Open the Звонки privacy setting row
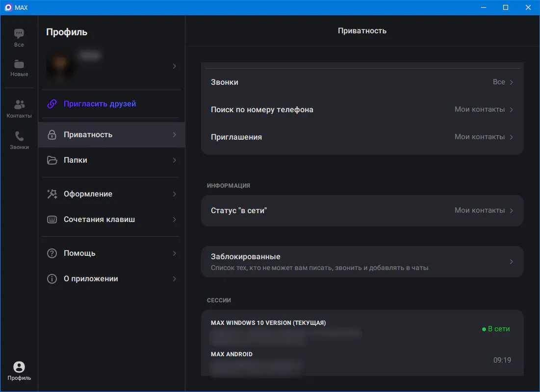 pos(362,82)
